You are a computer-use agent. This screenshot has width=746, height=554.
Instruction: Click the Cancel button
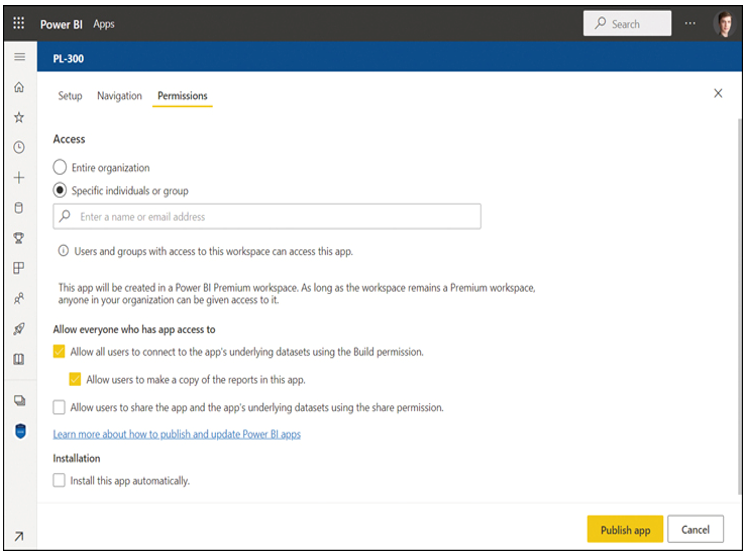(x=696, y=529)
